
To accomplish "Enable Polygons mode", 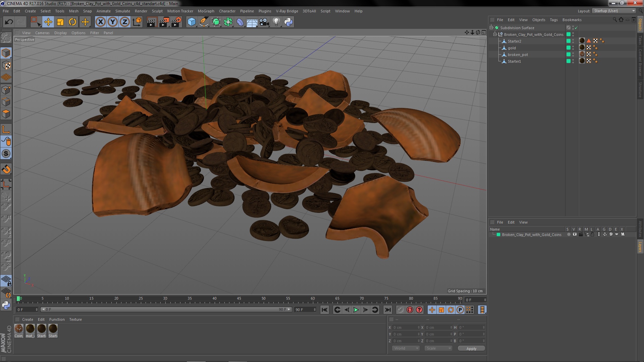I will [6, 114].
